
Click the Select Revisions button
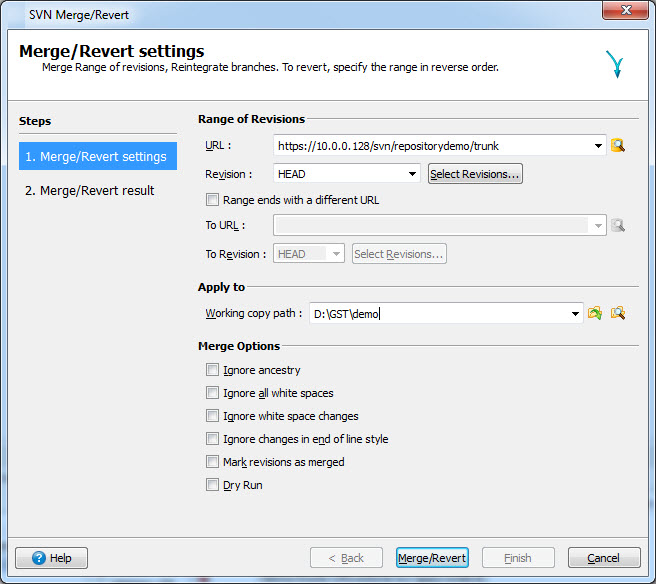pos(475,174)
